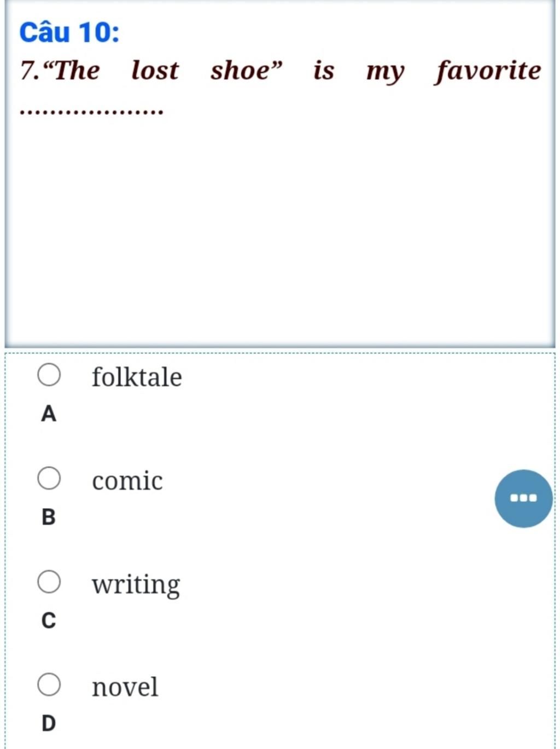Click the word 'is' in the question sentence
This screenshot has height=749, width=560.
pyautogui.click(x=324, y=70)
